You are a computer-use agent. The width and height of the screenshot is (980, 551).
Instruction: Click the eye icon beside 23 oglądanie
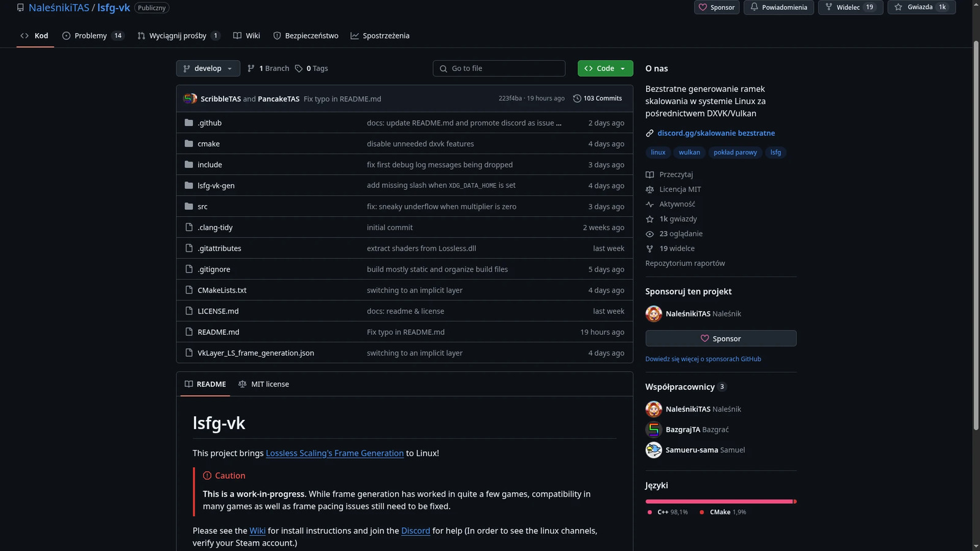650,234
